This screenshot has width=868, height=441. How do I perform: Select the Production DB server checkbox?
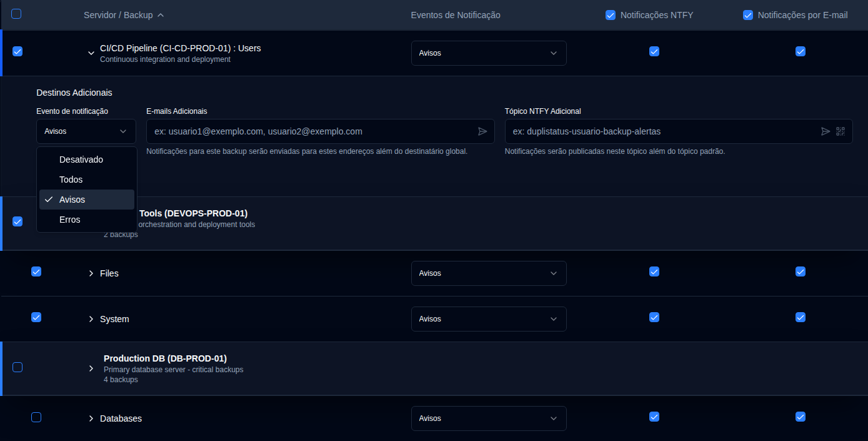click(x=17, y=367)
